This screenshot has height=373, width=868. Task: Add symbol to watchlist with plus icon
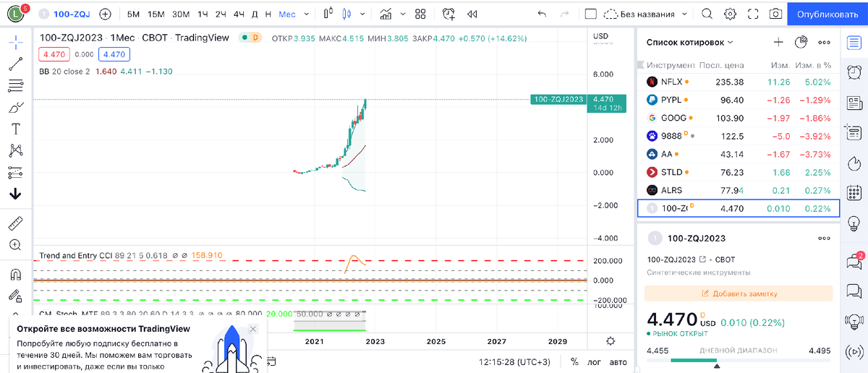[x=778, y=43]
